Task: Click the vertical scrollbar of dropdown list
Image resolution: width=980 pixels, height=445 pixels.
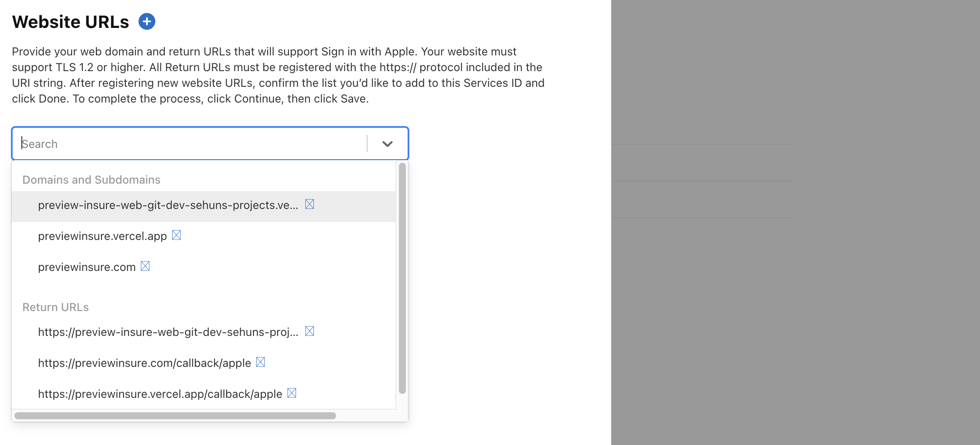Action: coord(402,278)
